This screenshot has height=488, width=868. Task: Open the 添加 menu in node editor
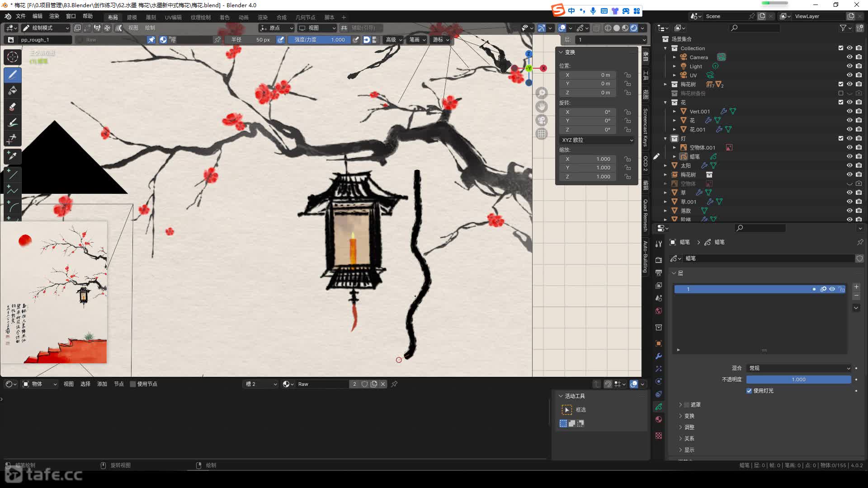102,384
